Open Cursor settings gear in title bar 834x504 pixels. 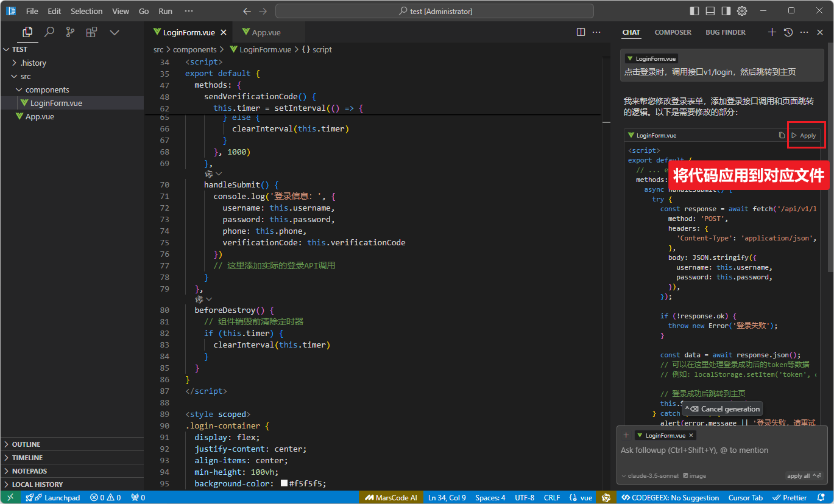(742, 11)
